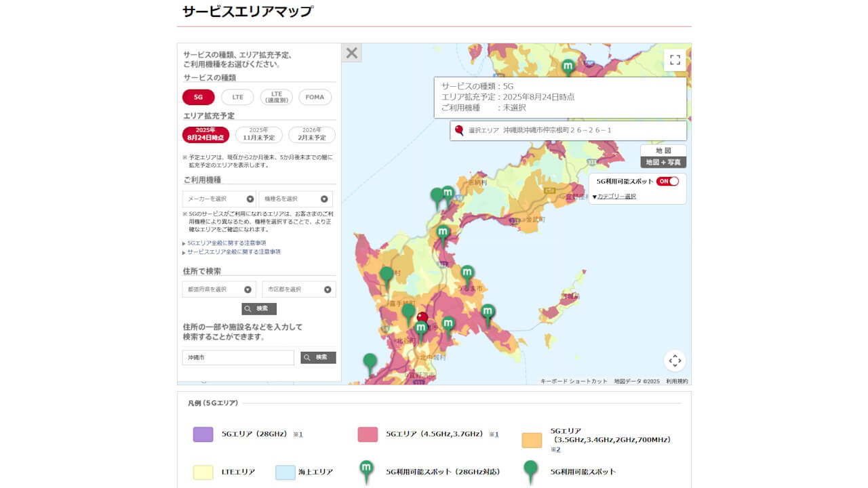Select the FOMA service type
Image resolution: width=868 pixels, height=488 pixels.
click(315, 97)
